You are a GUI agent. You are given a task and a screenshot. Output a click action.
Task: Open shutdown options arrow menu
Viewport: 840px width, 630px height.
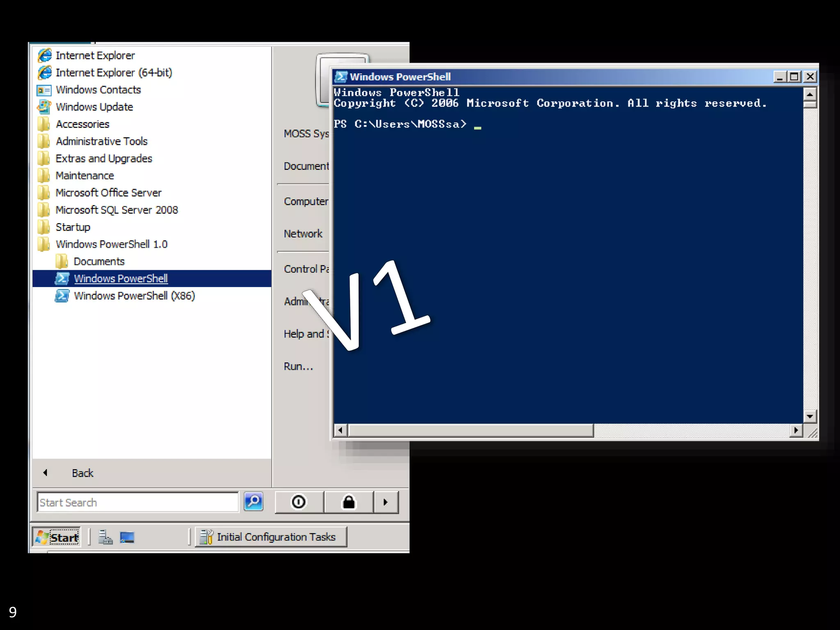coord(386,502)
